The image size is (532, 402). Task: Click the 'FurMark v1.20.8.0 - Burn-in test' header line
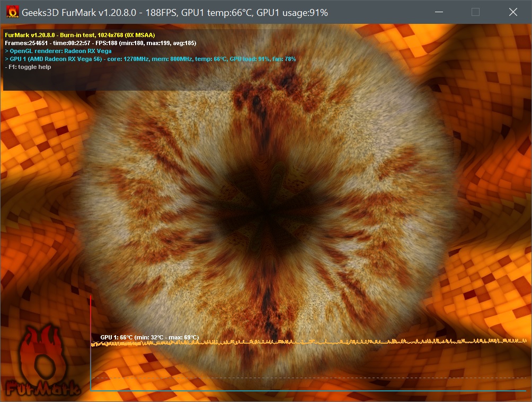click(x=79, y=35)
